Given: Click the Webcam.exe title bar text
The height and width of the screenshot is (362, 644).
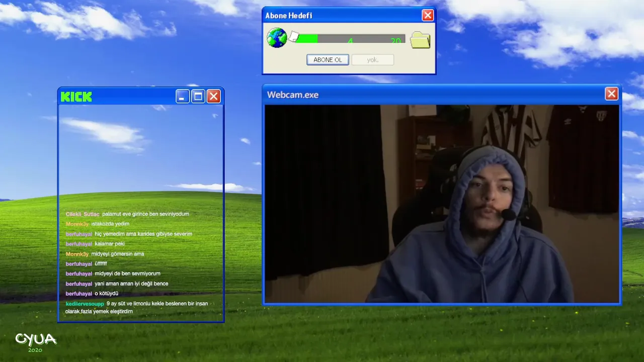Looking at the screenshot, I should (x=293, y=95).
